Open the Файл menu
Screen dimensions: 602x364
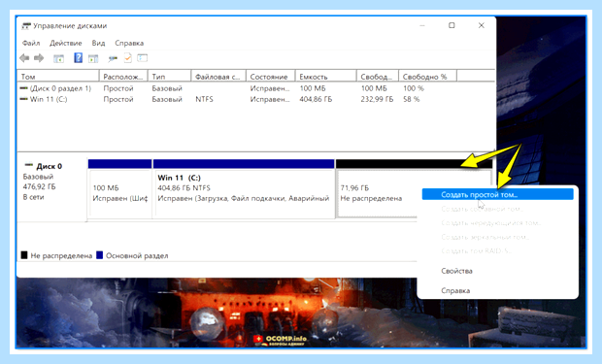click(x=31, y=43)
